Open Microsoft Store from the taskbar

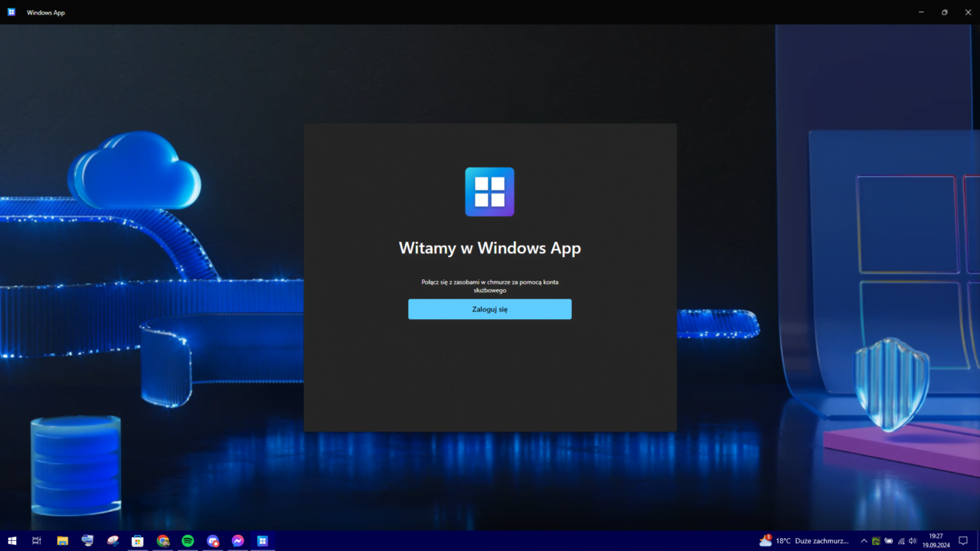[x=138, y=541]
